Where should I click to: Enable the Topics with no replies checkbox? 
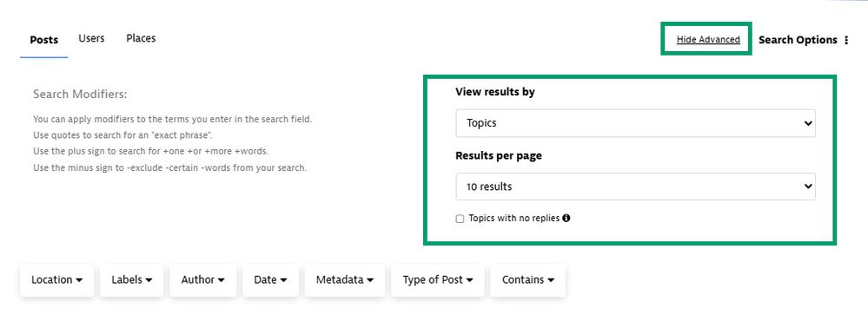tap(460, 219)
